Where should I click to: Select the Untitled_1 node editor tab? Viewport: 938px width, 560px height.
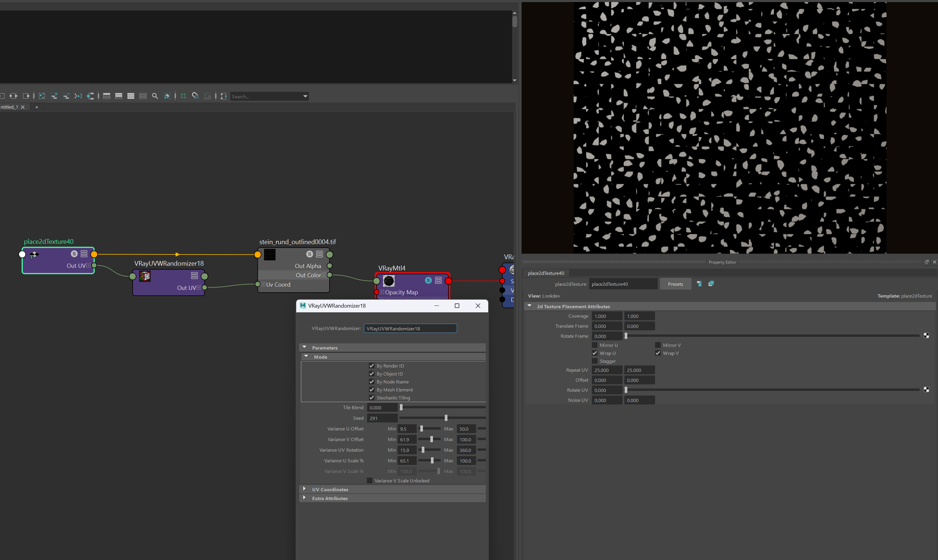coord(9,107)
